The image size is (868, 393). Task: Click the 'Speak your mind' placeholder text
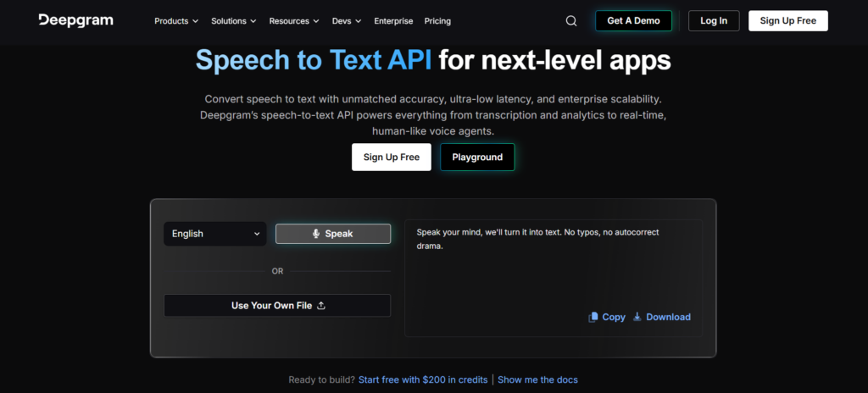click(537, 239)
